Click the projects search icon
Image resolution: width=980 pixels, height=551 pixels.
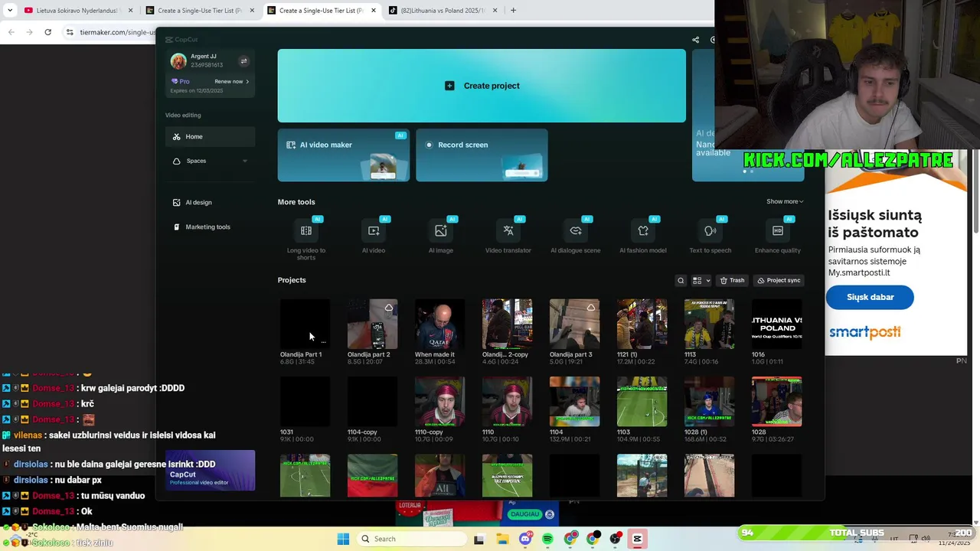tap(681, 280)
